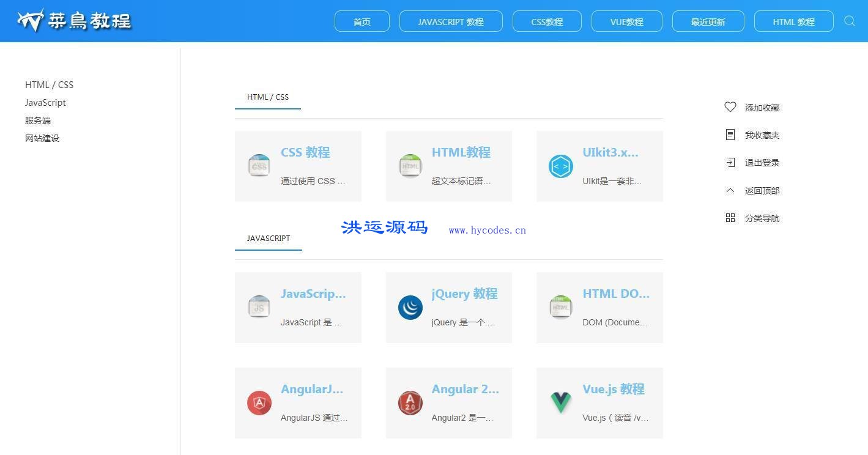The width and height of the screenshot is (868, 455).
Task: Open the AngularJ... title link
Action: [x=312, y=389]
